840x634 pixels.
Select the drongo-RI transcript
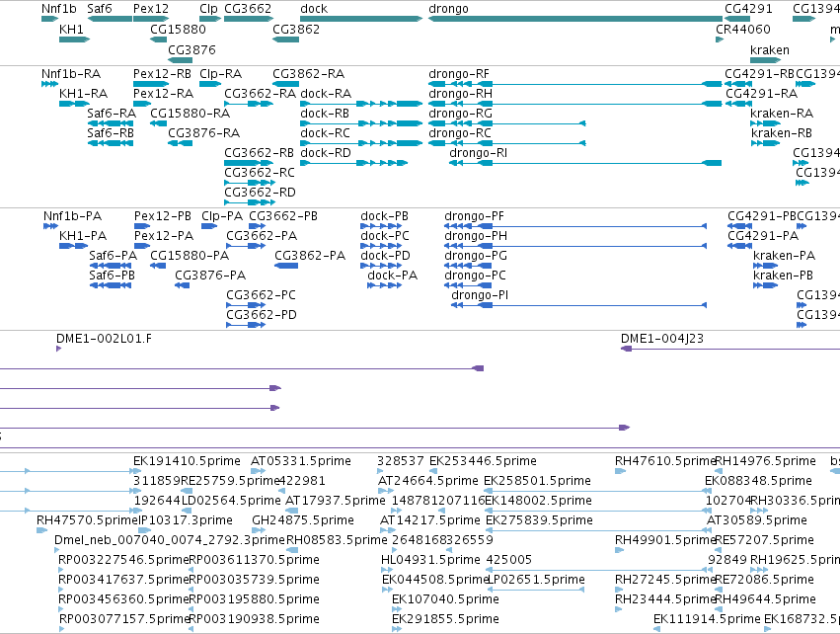(585, 163)
